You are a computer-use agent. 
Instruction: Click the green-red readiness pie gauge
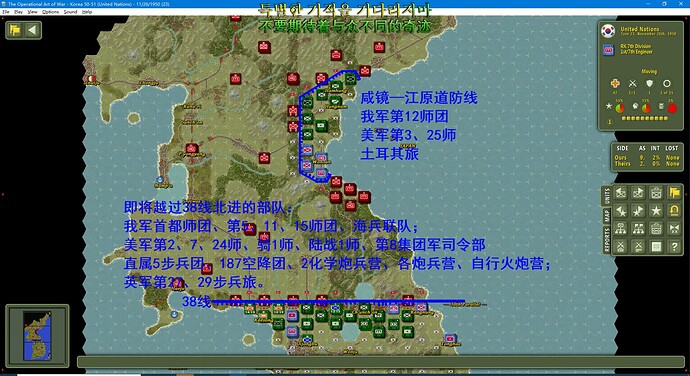(646, 108)
